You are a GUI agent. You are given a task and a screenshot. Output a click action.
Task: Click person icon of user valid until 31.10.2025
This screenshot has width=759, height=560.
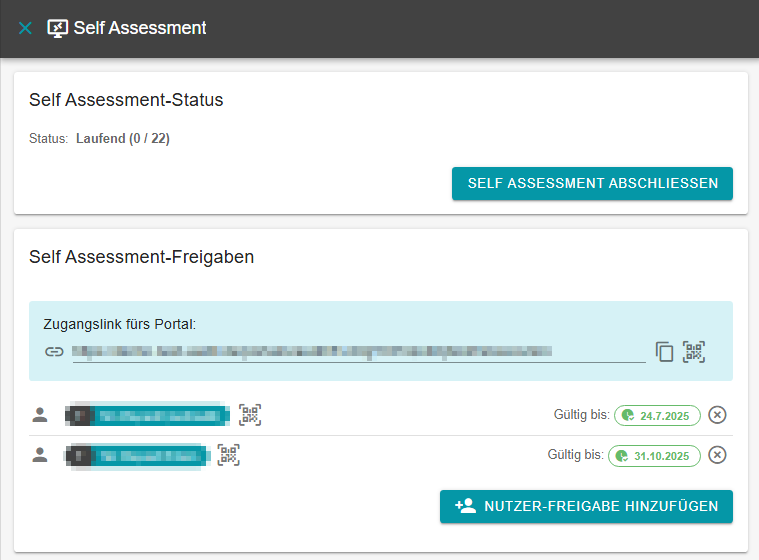(x=40, y=456)
